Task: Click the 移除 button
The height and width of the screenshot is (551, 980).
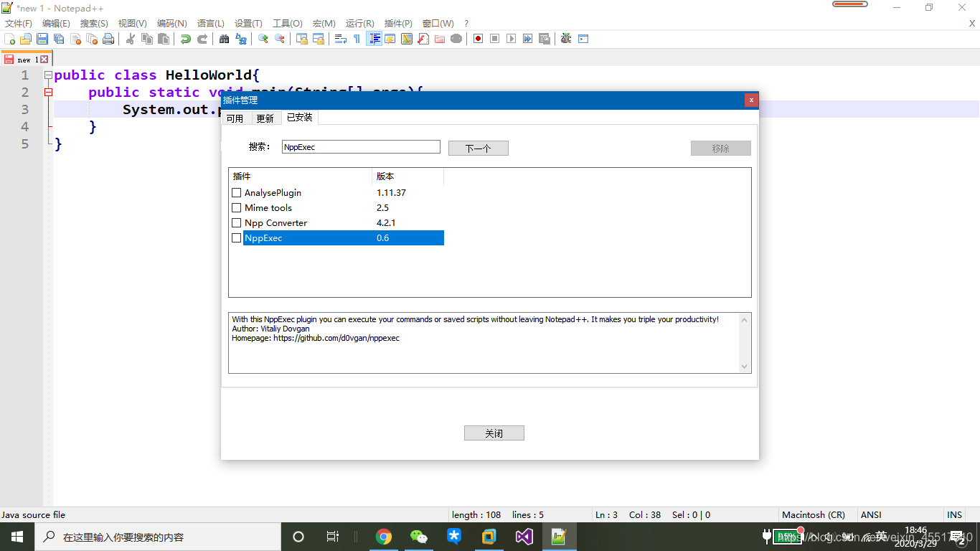Action: tap(721, 149)
